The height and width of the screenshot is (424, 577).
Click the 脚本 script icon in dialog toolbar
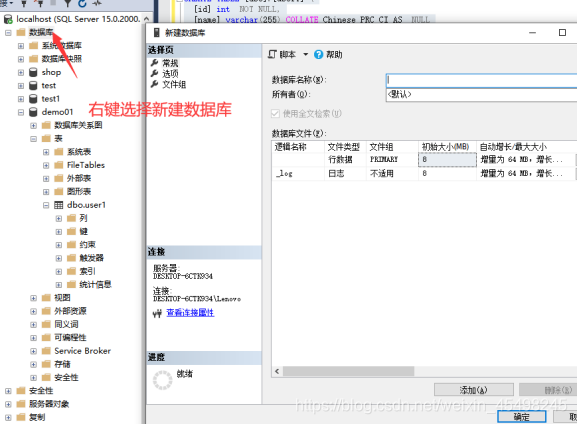[x=272, y=54]
